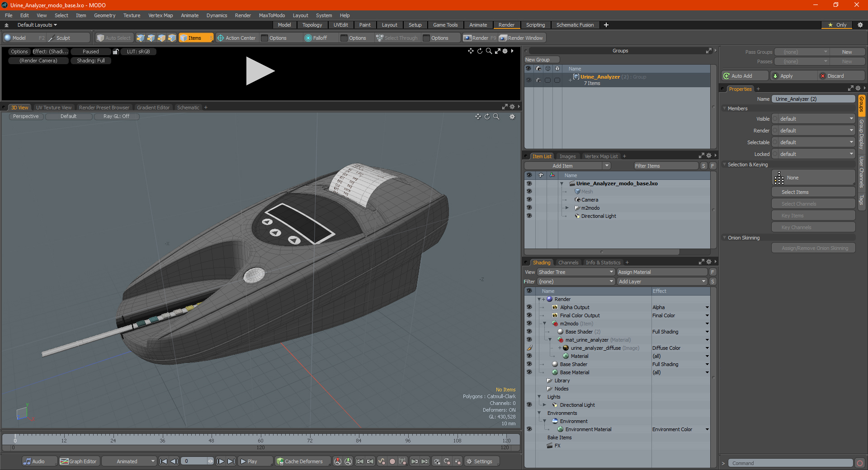The image size is (868, 470).
Task: Toggle visibility of Base Material layer
Action: [529, 372]
